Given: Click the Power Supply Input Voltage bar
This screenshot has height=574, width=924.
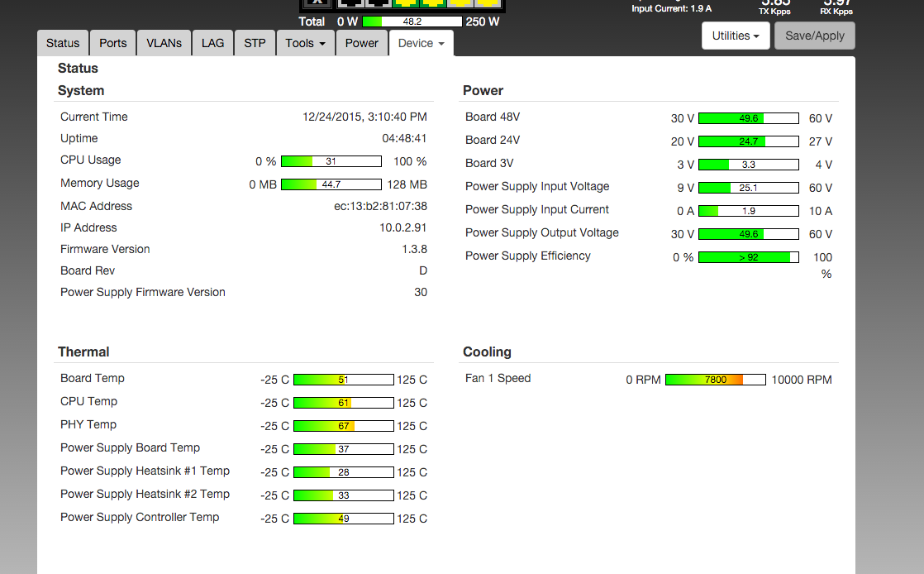Looking at the screenshot, I should (x=749, y=188).
